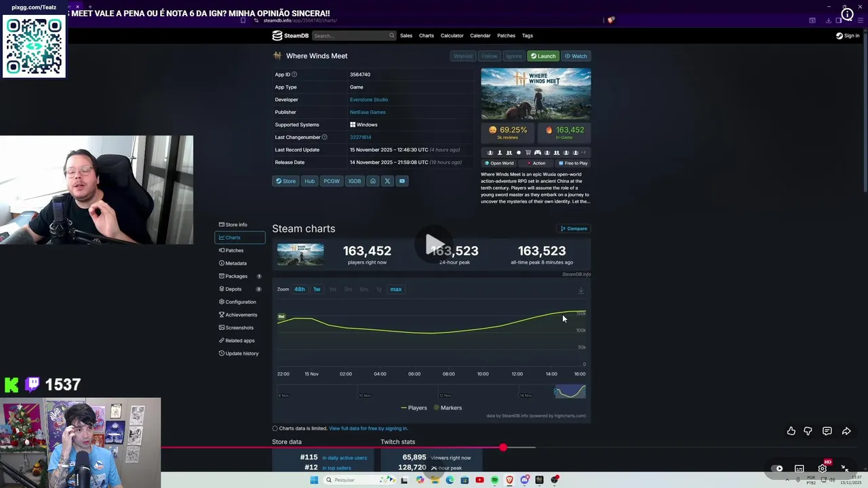Open the Everstone Studio developer link
Viewport: 868px width, 488px height.
[x=369, y=100]
